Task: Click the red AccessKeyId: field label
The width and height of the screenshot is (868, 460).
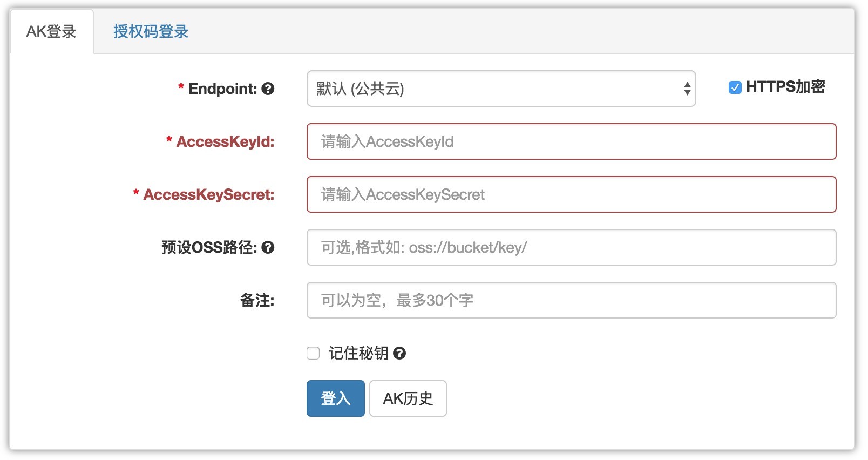Action: pyautogui.click(x=225, y=141)
